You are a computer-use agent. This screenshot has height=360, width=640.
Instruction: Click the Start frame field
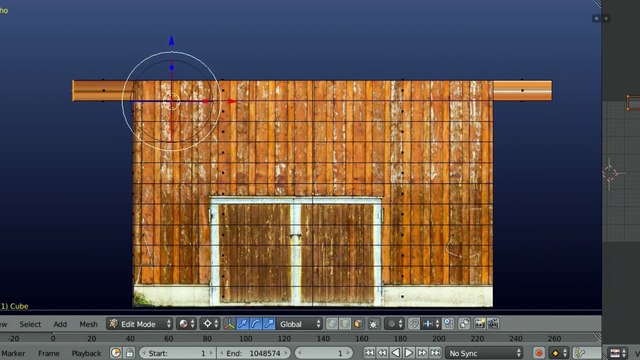pyautogui.click(x=177, y=353)
